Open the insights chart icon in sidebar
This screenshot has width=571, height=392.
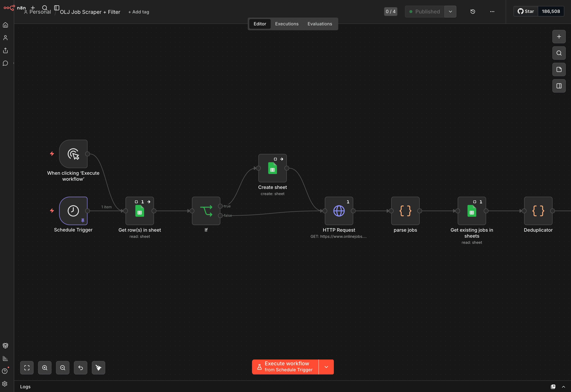pyautogui.click(x=5, y=358)
